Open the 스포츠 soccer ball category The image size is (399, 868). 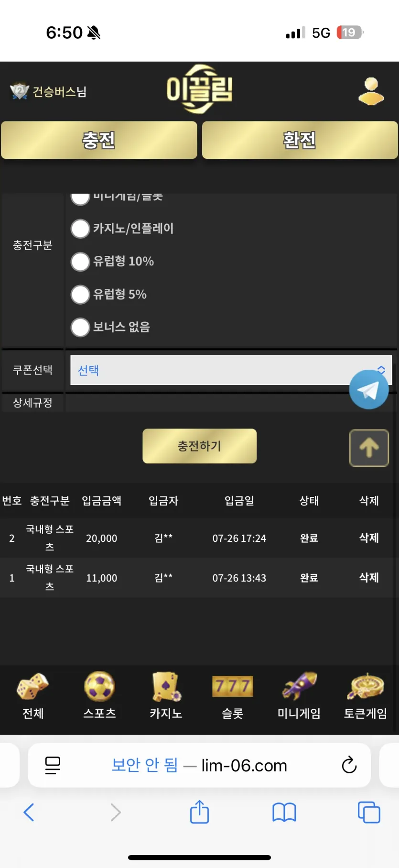click(x=99, y=695)
